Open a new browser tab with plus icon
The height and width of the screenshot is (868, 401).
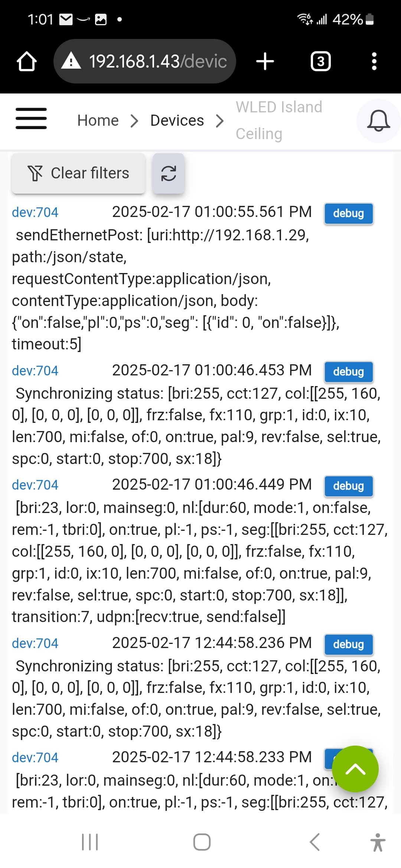(265, 61)
